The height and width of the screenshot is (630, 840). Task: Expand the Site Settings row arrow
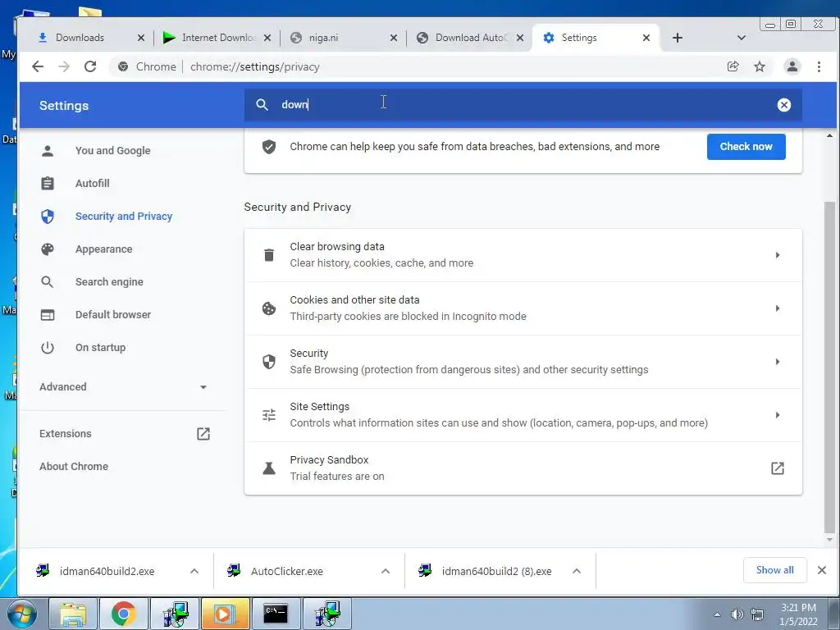pyautogui.click(x=778, y=414)
